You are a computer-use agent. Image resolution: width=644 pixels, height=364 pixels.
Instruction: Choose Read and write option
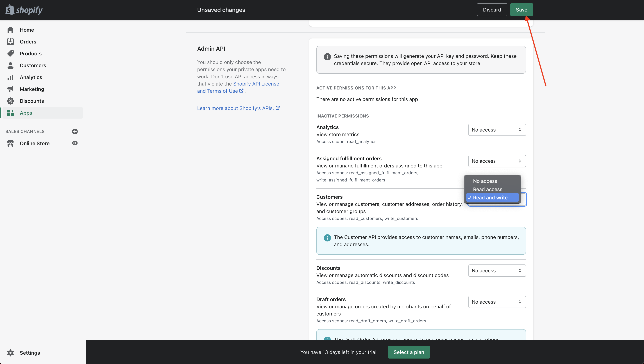point(492,197)
